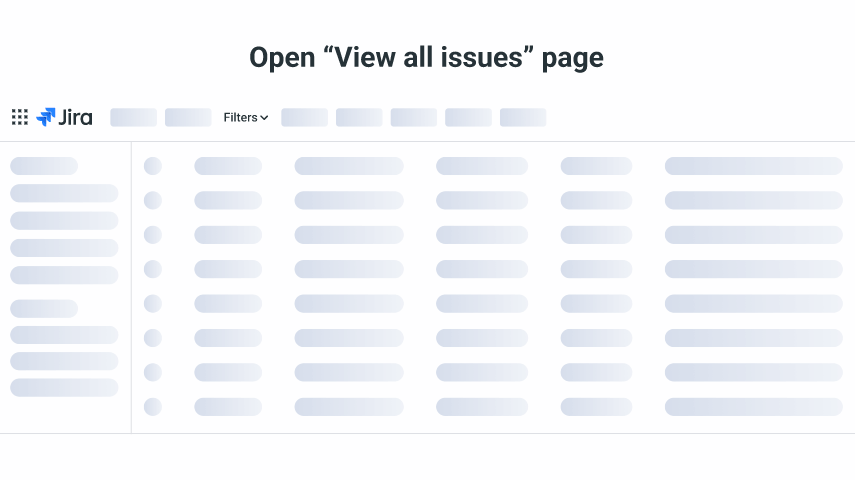Select the last row's circle placeholder
Viewport: 855px width, 480px height.
coord(153,407)
